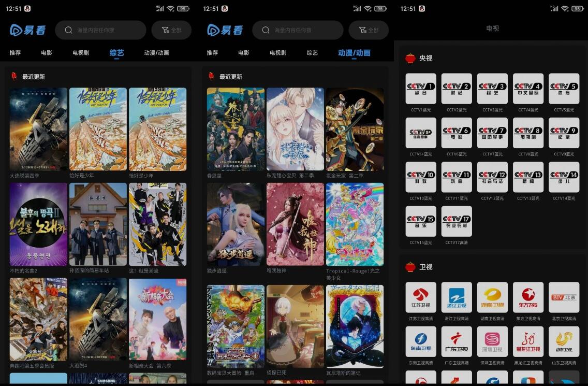The height and width of the screenshot is (386, 588).
Task: Open the 侦探已死 anime poster
Action: [x=295, y=326]
